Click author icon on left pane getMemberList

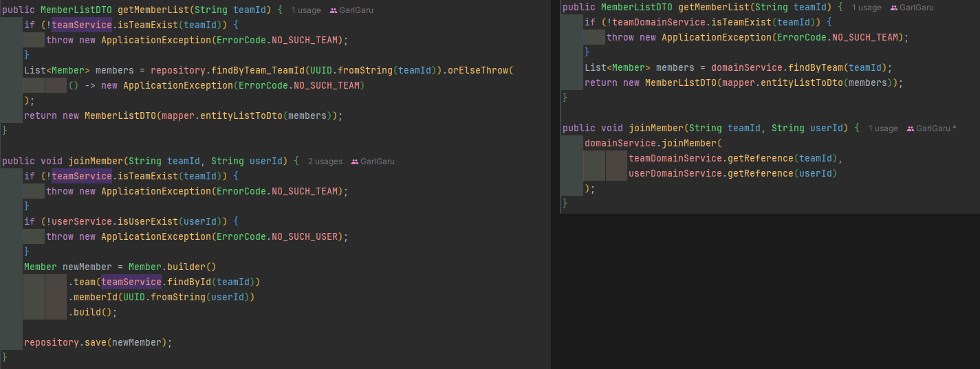334,10
